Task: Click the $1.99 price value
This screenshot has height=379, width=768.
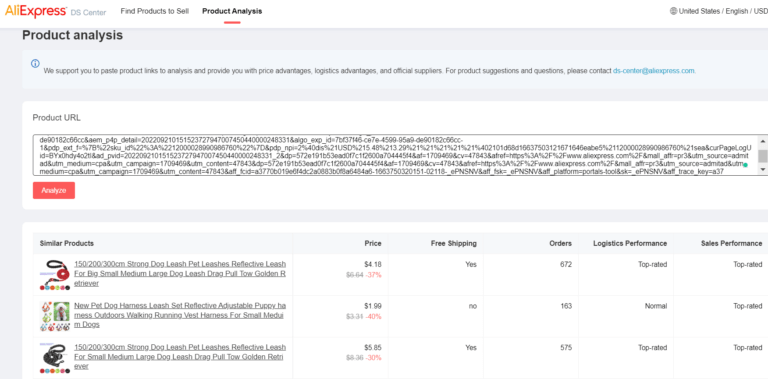Action: [373, 306]
